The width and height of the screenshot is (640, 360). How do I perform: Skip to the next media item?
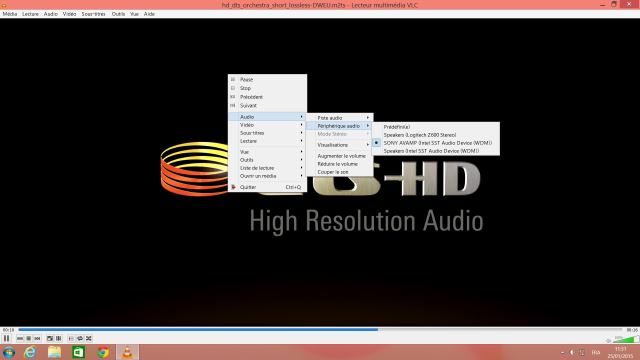coord(38,338)
